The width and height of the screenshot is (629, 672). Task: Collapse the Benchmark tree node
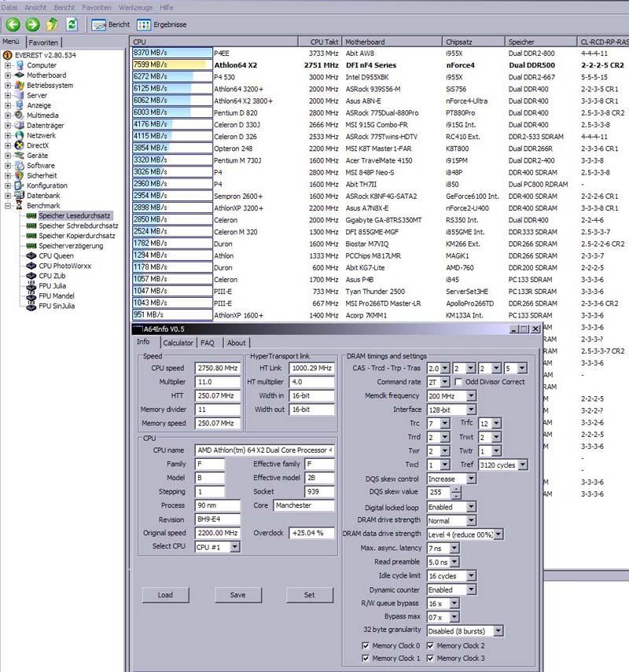[8, 206]
